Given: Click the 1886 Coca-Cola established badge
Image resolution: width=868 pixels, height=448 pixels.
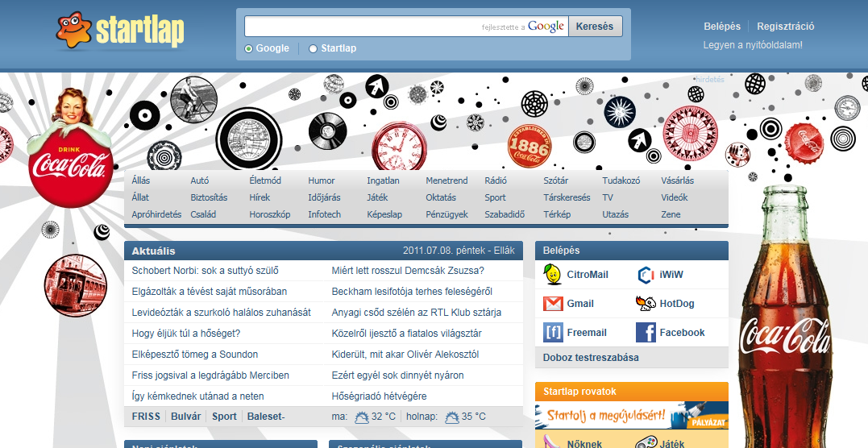Looking at the screenshot, I should 530,146.
